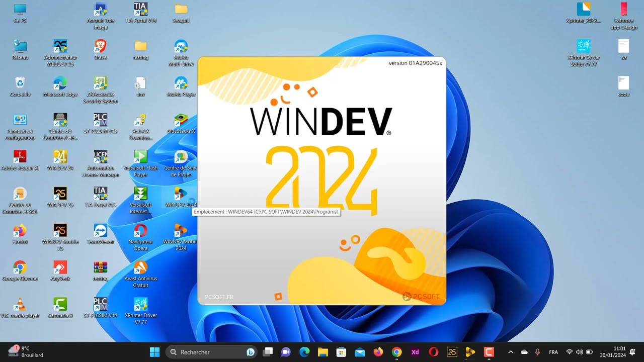Select the XPrinter Driver Setup V7.77 icon
644x362 pixels.
click(584, 53)
